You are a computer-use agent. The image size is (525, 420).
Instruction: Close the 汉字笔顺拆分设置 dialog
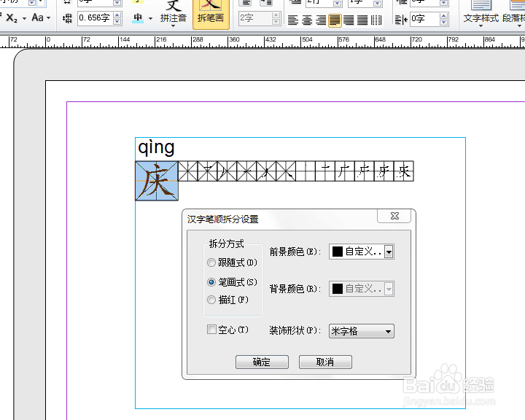(394, 216)
